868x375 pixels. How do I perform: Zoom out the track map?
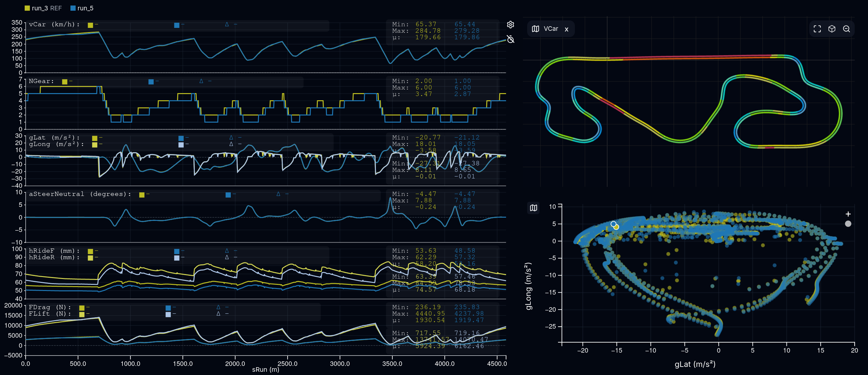click(x=847, y=29)
